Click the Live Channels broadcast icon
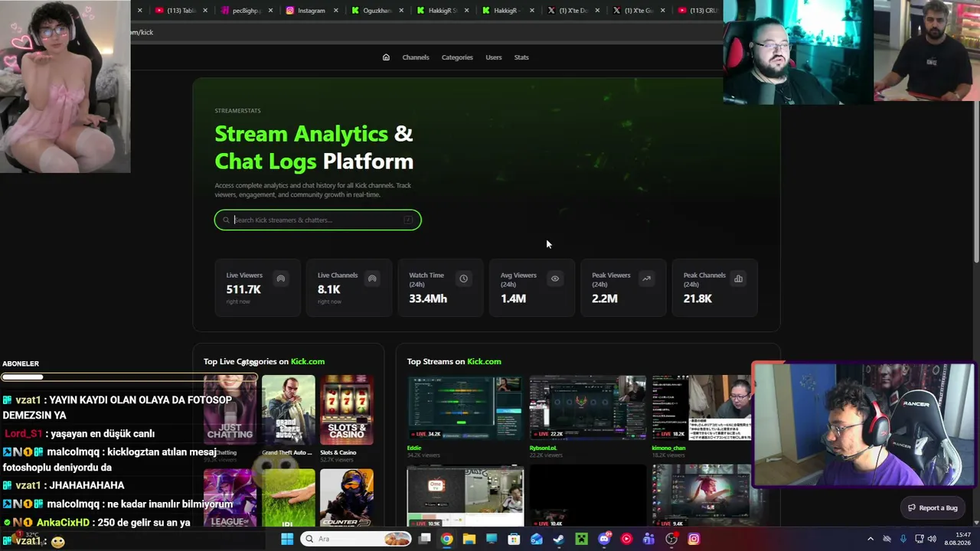 [x=372, y=279]
